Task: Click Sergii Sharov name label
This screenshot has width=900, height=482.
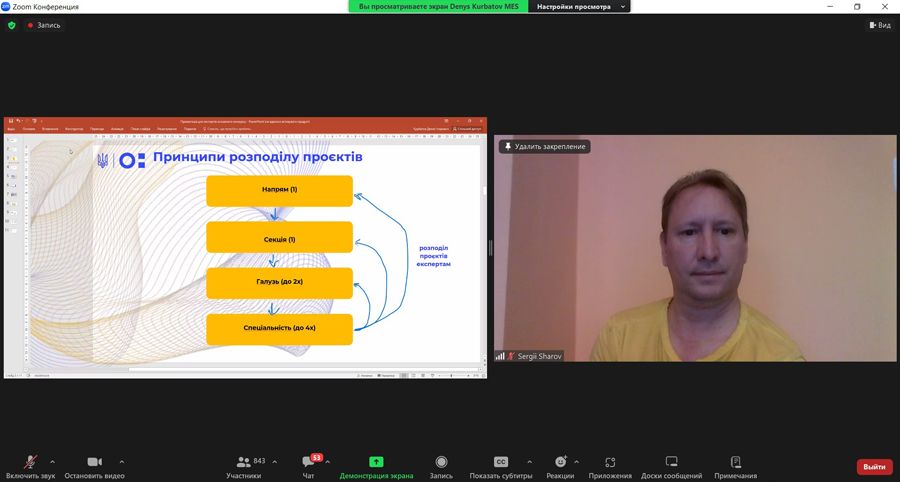Action: click(538, 356)
